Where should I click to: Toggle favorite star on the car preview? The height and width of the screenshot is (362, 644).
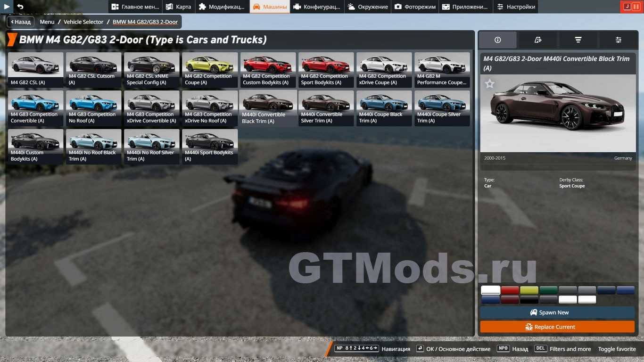490,84
